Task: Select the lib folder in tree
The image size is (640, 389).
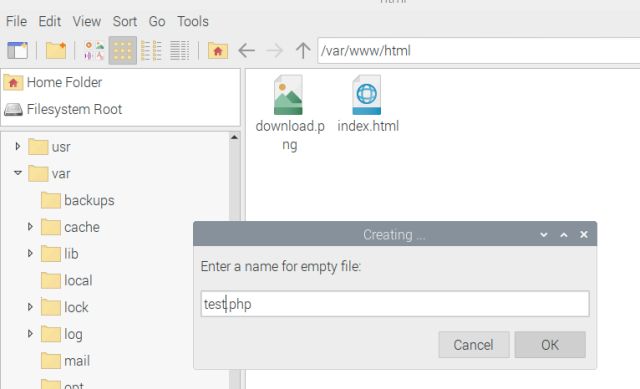Action: tap(60, 254)
